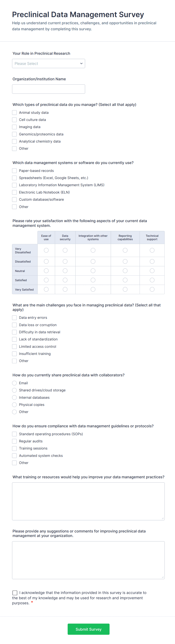Viewport: 175px width, 644px height.
Task: Check Standard operating procedures (SOPs) option
Action: tap(14, 434)
